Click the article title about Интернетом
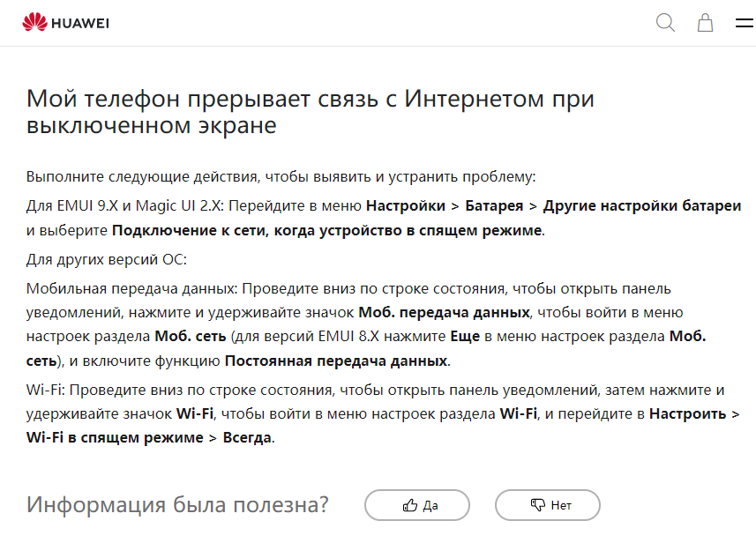 tap(310, 112)
